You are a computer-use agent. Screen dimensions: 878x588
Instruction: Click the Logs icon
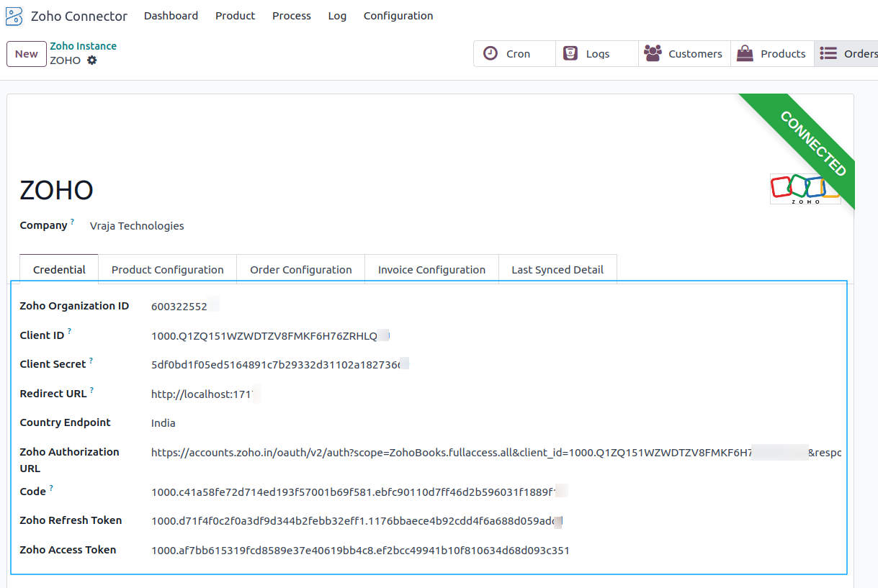570,53
